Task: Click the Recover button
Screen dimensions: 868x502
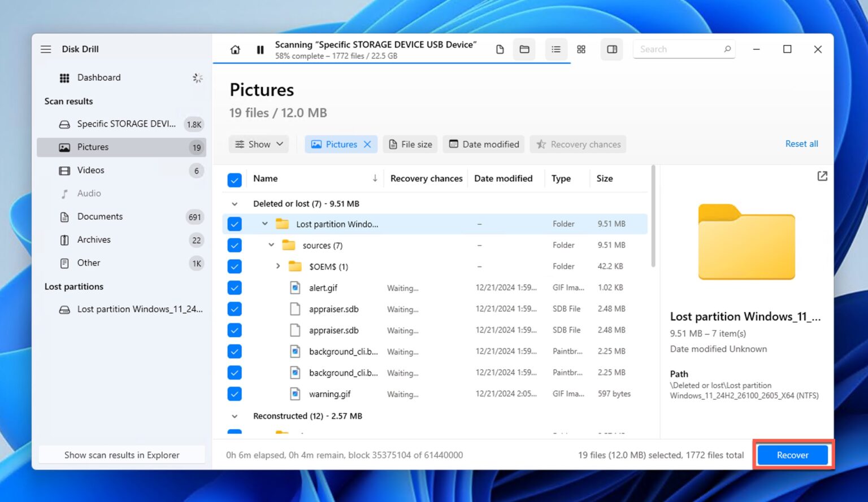Action: [792, 455]
